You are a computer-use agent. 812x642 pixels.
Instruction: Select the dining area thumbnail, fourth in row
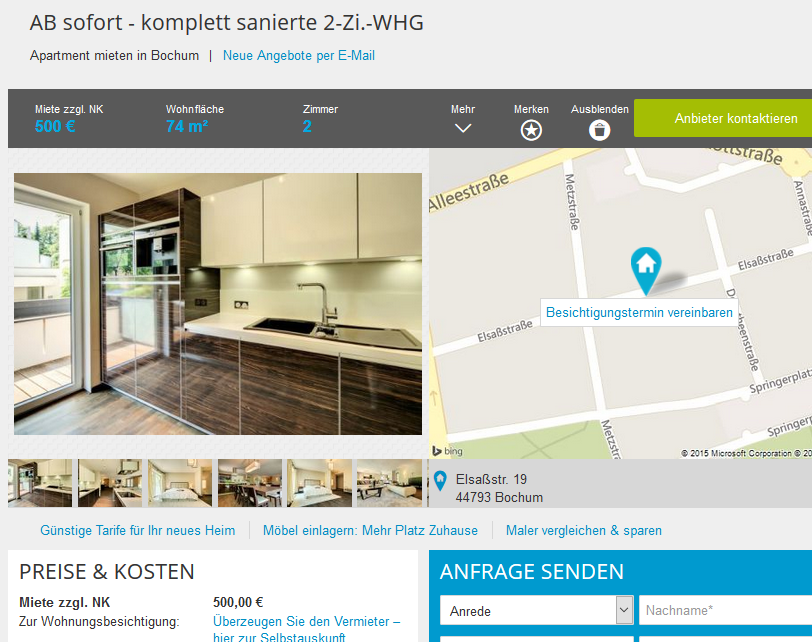250,483
